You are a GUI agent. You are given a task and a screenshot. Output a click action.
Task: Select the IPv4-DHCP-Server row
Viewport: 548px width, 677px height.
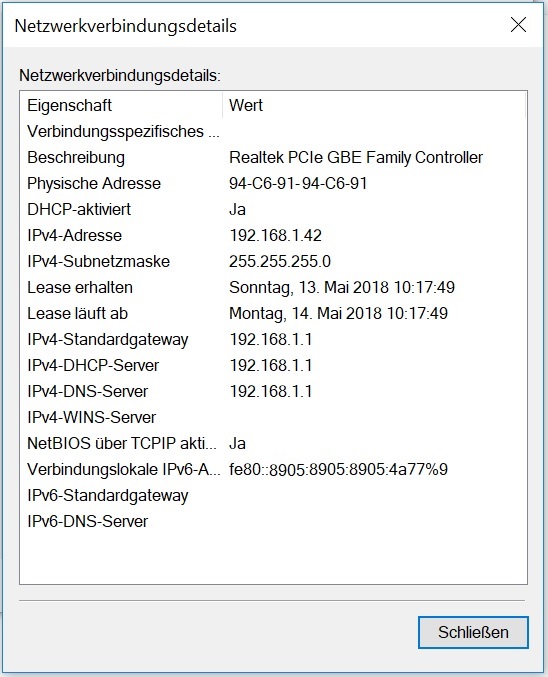(273, 365)
